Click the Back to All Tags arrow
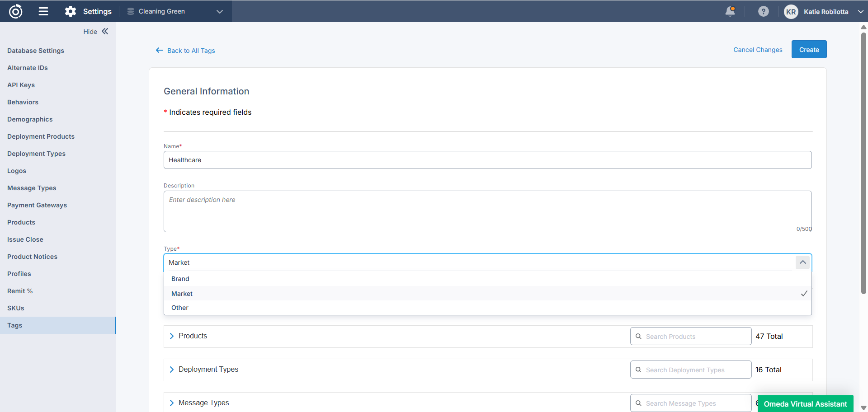The height and width of the screenshot is (412, 868). 160,50
